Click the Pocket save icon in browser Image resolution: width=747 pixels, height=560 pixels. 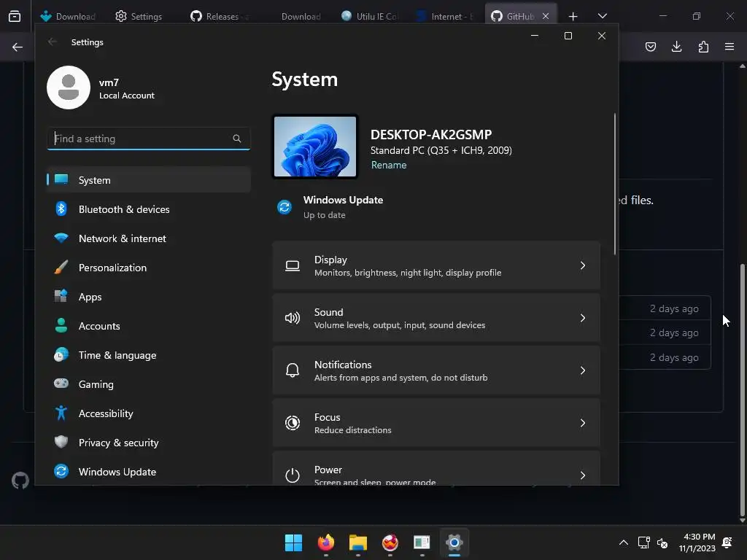pyautogui.click(x=650, y=47)
